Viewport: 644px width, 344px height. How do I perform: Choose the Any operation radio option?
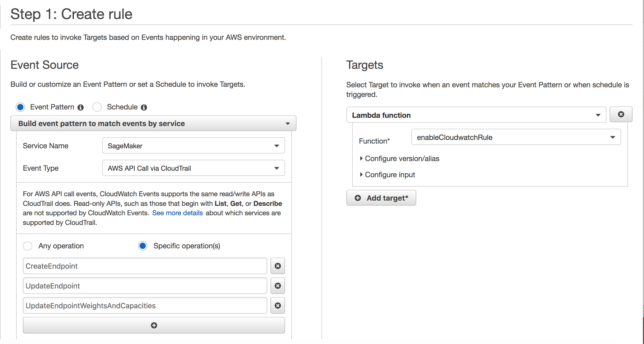click(28, 246)
